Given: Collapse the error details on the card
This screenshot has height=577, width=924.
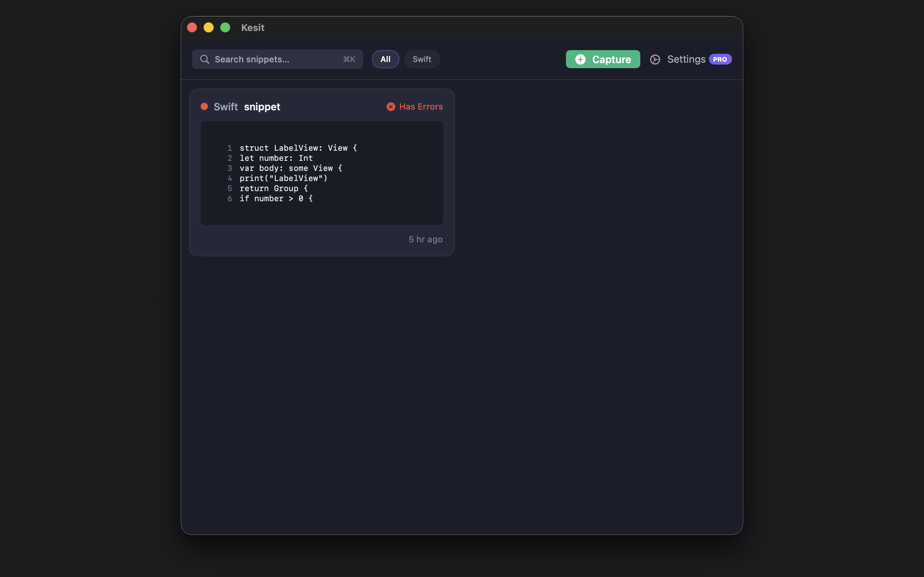Looking at the screenshot, I should [414, 106].
